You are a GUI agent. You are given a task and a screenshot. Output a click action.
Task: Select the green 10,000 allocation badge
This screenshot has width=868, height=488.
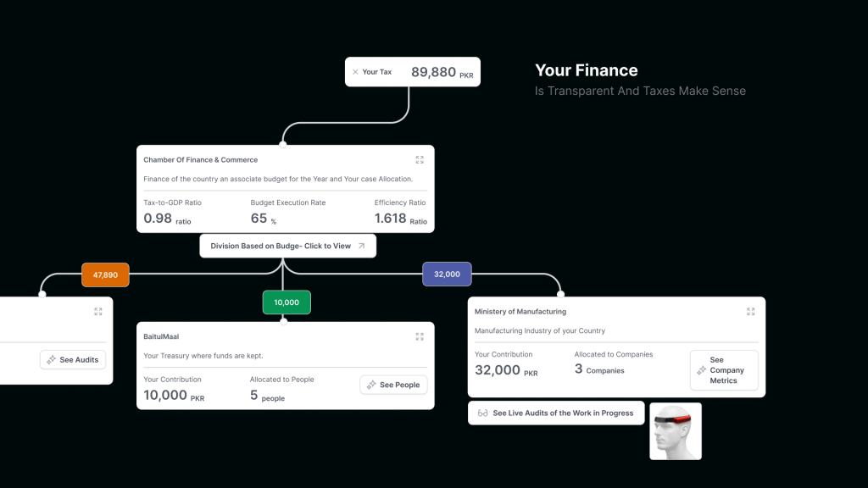[x=287, y=302]
